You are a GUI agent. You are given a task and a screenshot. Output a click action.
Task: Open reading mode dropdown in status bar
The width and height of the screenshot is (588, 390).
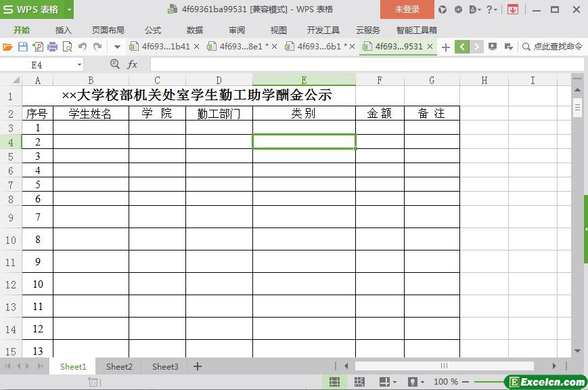(394, 383)
